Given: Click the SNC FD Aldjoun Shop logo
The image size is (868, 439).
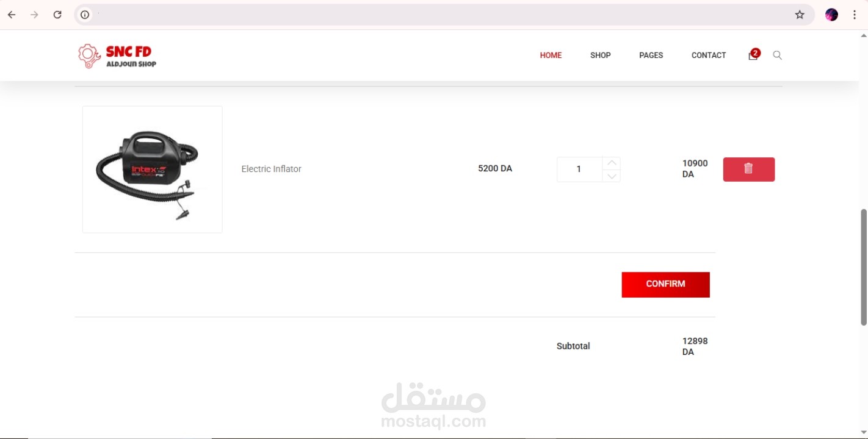Looking at the screenshot, I should pos(117,55).
